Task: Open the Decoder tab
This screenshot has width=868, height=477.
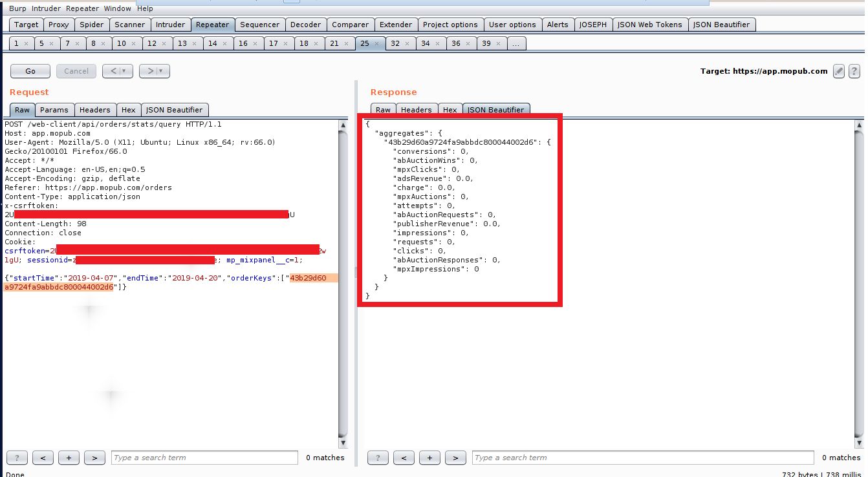Action: click(306, 25)
